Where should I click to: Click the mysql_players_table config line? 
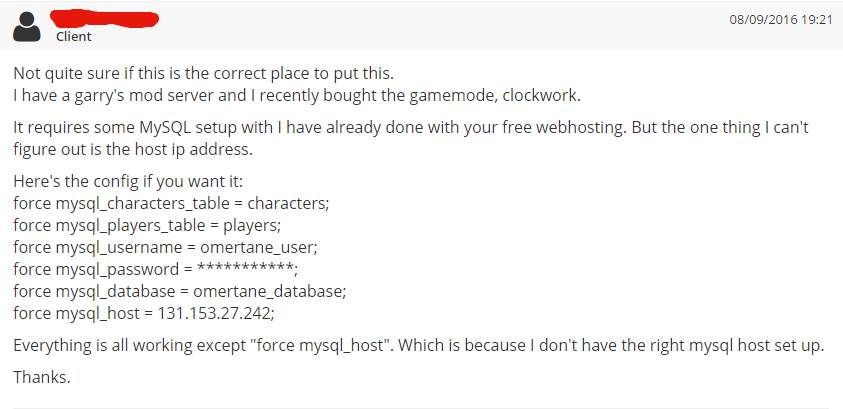click(x=147, y=226)
